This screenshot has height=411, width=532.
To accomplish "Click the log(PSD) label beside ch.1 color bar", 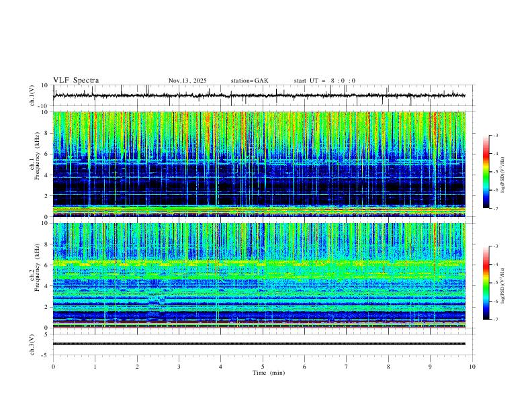I will coord(503,175).
